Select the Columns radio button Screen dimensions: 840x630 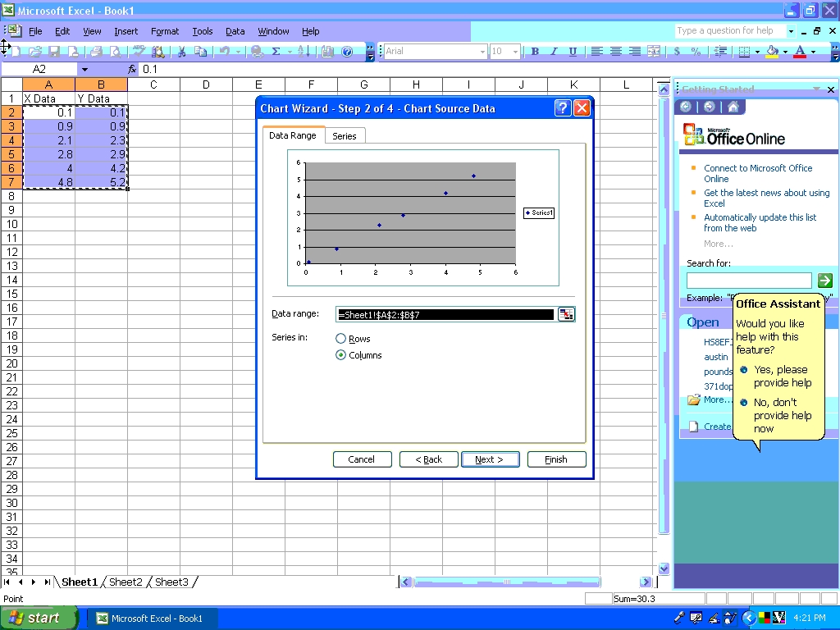coord(341,355)
